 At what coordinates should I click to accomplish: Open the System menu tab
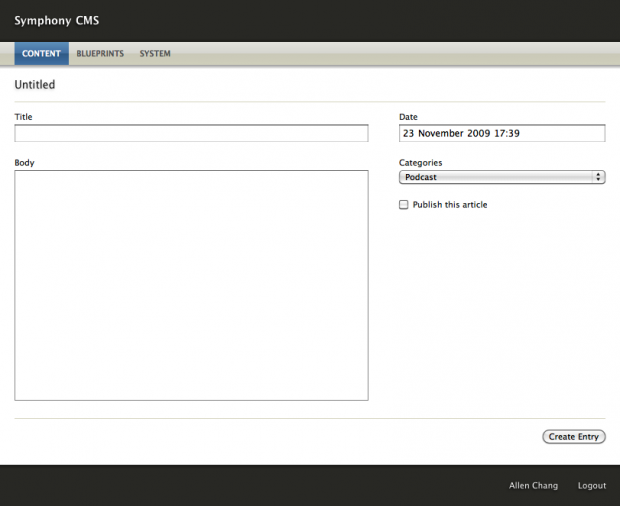click(155, 53)
